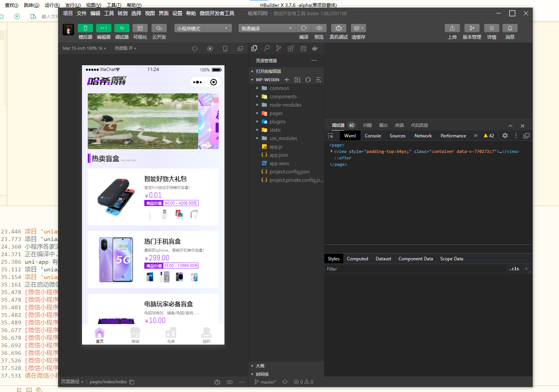
Task: Click the user avatar in the toolbar
Action: point(68,30)
